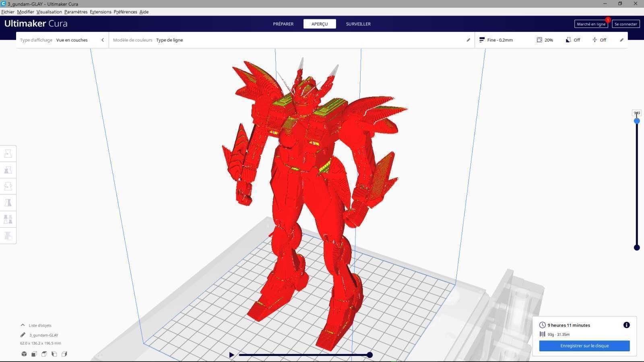Click the upper layer slider handle
Viewport: 644px width, 362px height.
point(637,121)
